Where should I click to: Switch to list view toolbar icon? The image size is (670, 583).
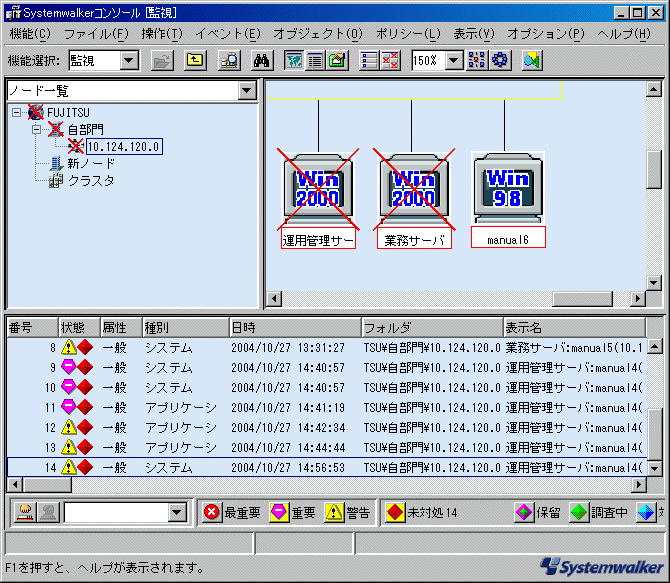[315, 60]
